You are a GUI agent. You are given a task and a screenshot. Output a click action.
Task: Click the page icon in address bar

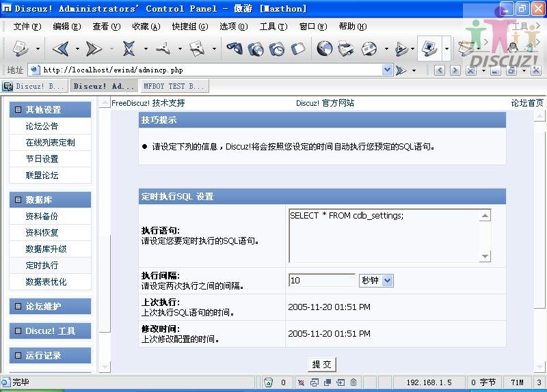click(35, 70)
